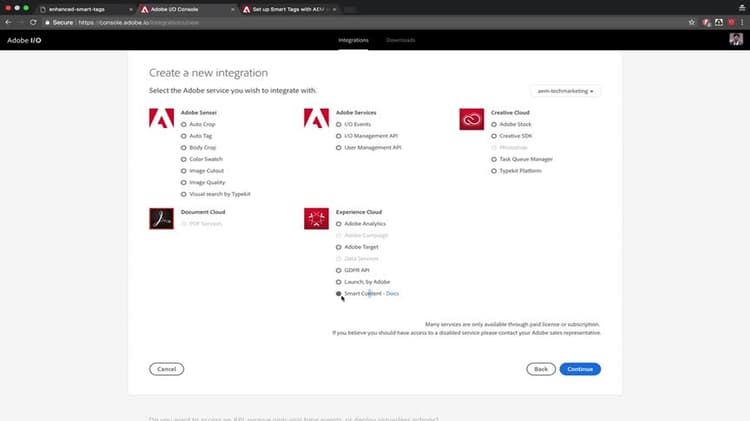750x421 pixels.
Task: Select the Smart Content radio button
Action: pos(339,294)
